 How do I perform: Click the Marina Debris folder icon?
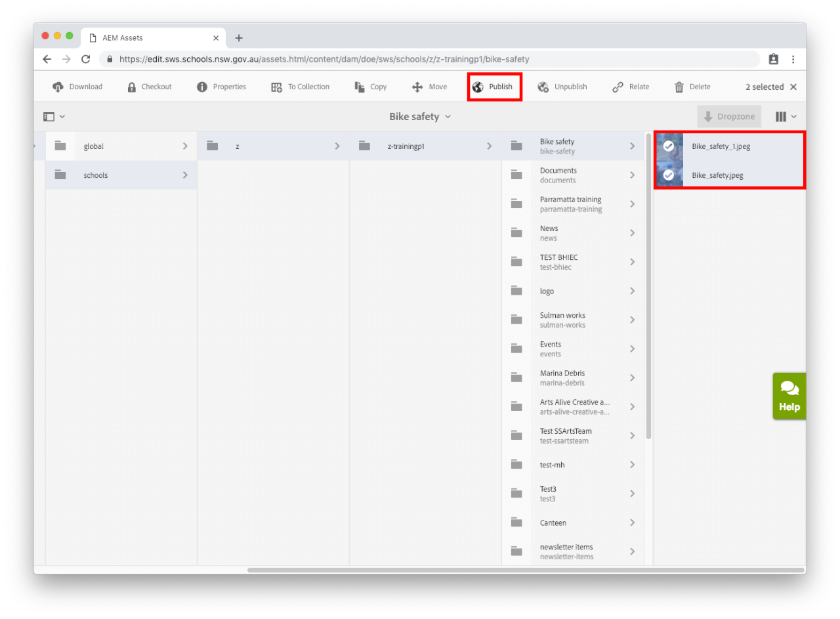point(516,377)
